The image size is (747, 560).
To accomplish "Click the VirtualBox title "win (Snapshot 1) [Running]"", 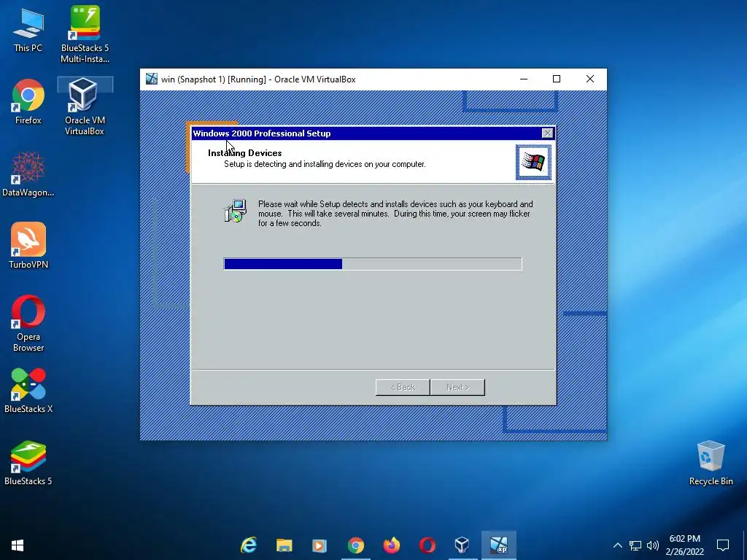I will 214,79.
